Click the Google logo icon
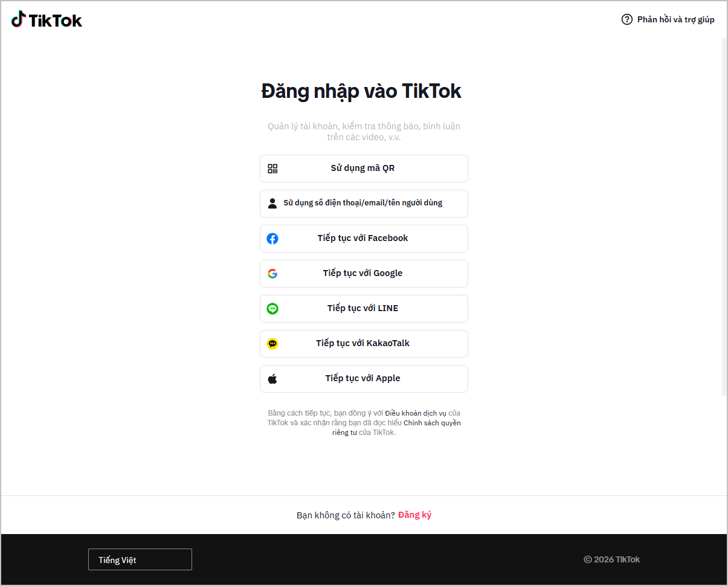728x586 pixels. pyautogui.click(x=272, y=274)
